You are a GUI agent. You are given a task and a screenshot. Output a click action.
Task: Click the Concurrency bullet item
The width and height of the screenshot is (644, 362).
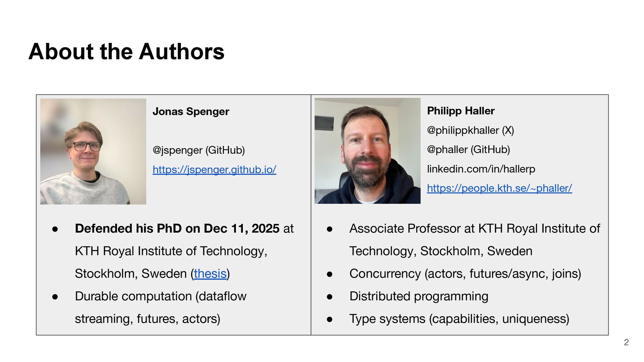[465, 274]
